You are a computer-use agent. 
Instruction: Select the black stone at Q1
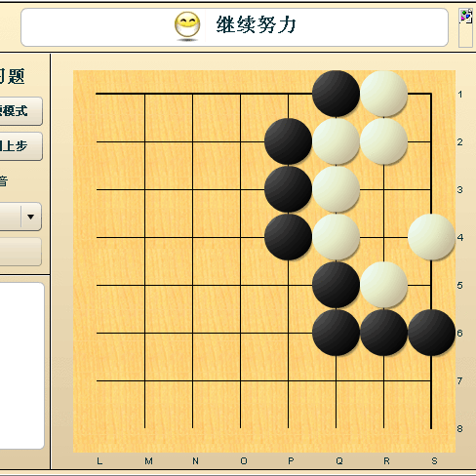[336, 94]
